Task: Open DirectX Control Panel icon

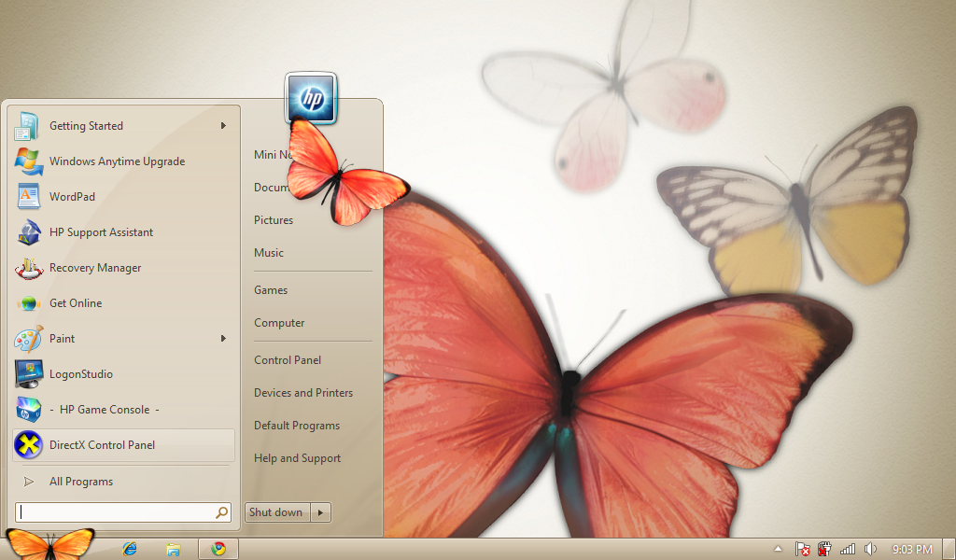Action: tap(29, 445)
